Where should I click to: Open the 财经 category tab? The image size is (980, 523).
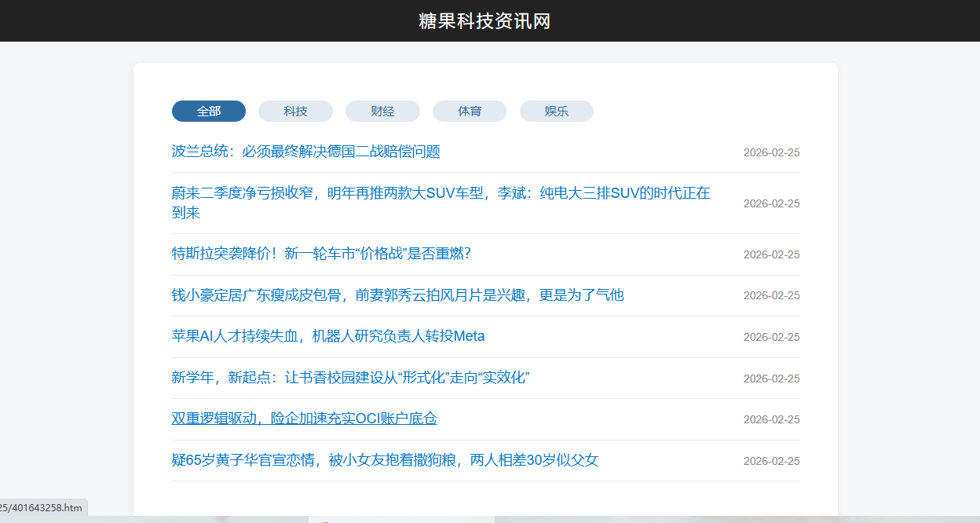[382, 112]
